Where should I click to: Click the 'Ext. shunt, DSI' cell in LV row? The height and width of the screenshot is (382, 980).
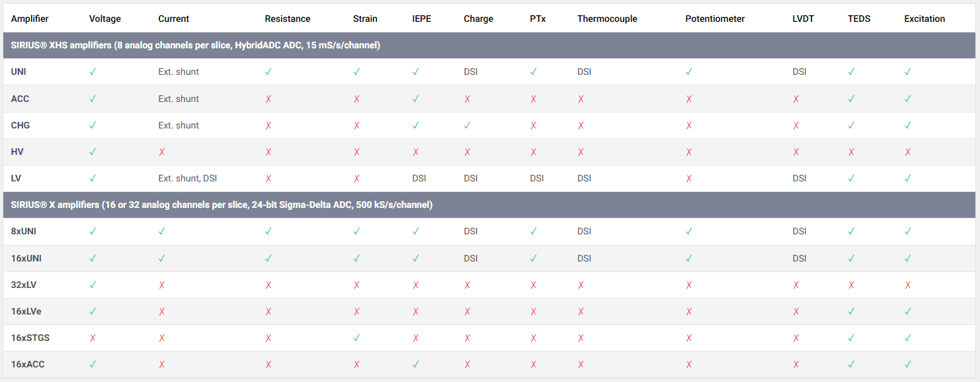[188, 178]
